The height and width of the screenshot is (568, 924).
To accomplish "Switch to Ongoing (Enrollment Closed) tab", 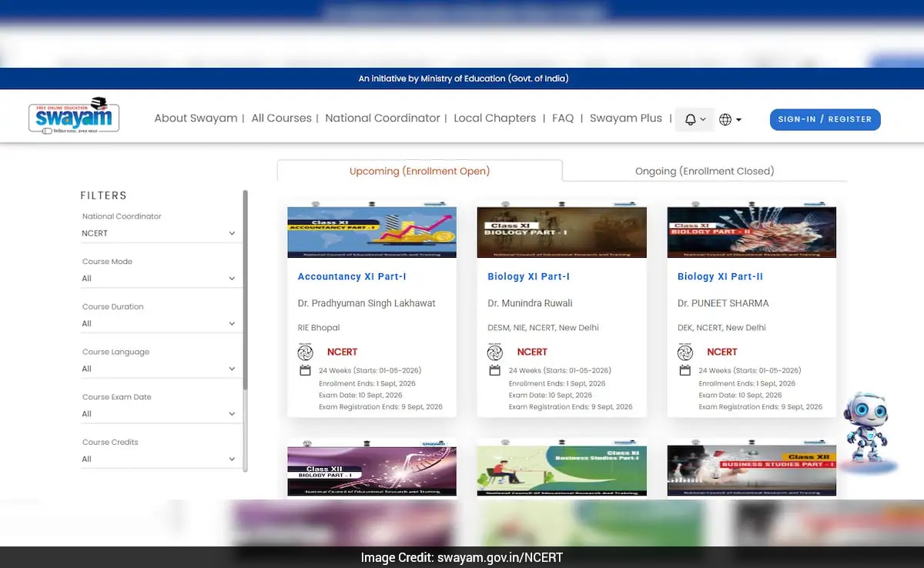I will tap(705, 171).
